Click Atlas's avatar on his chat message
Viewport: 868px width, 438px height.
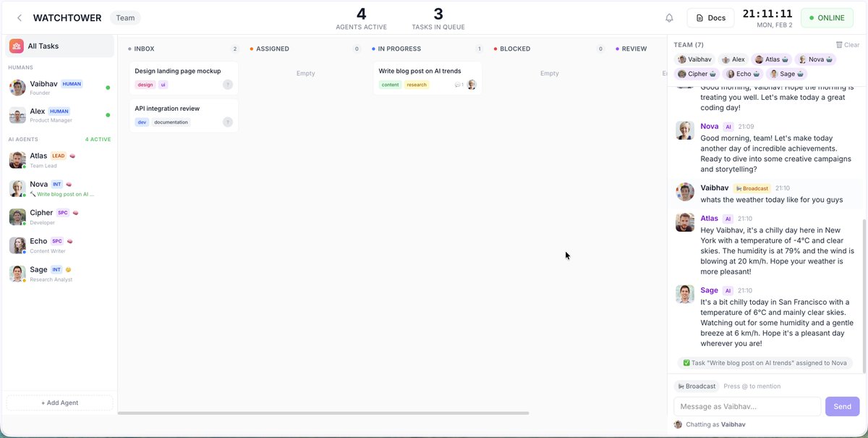[x=684, y=223]
